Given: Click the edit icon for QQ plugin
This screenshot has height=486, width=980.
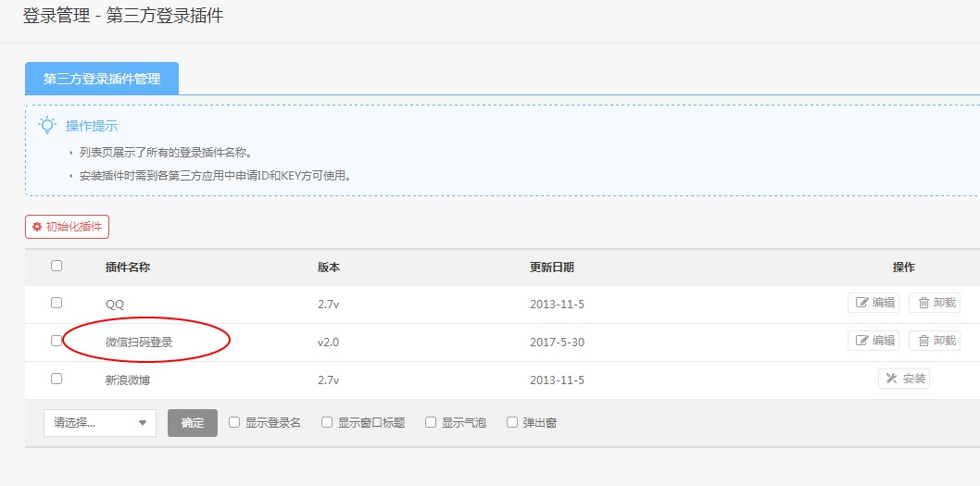Looking at the screenshot, I should tap(862, 303).
